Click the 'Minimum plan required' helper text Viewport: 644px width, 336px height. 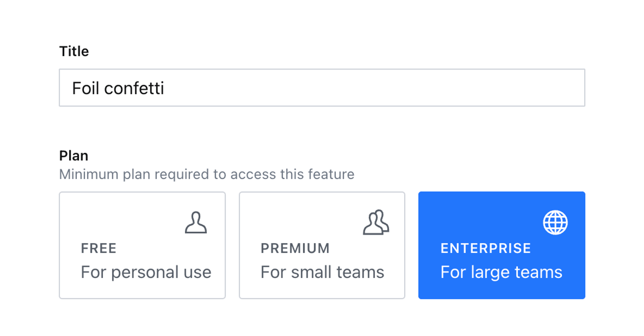coord(207,174)
